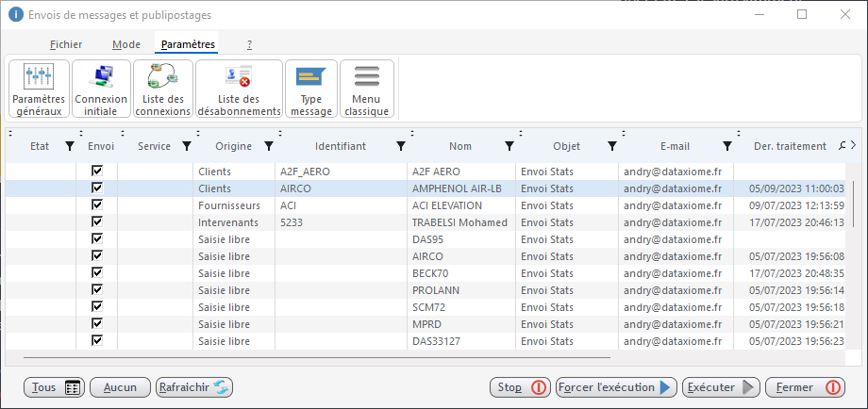Expand the E-mail column filter
Screen dimensions: 868x409
click(x=726, y=147)
